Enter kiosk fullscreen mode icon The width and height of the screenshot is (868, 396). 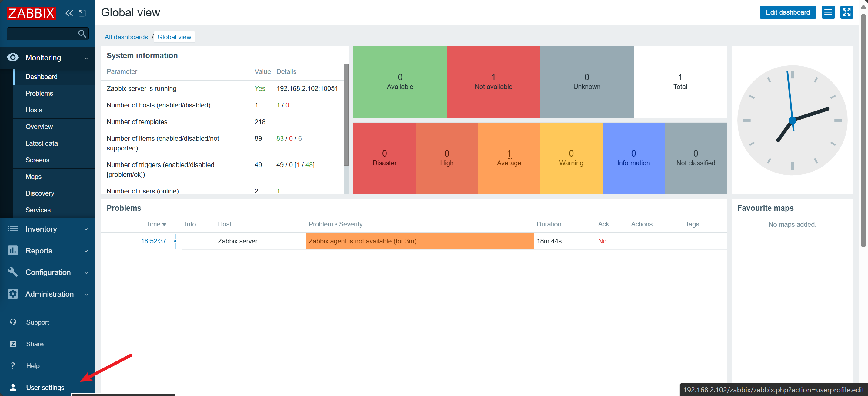pyautogui.click(x=846, y=12)
